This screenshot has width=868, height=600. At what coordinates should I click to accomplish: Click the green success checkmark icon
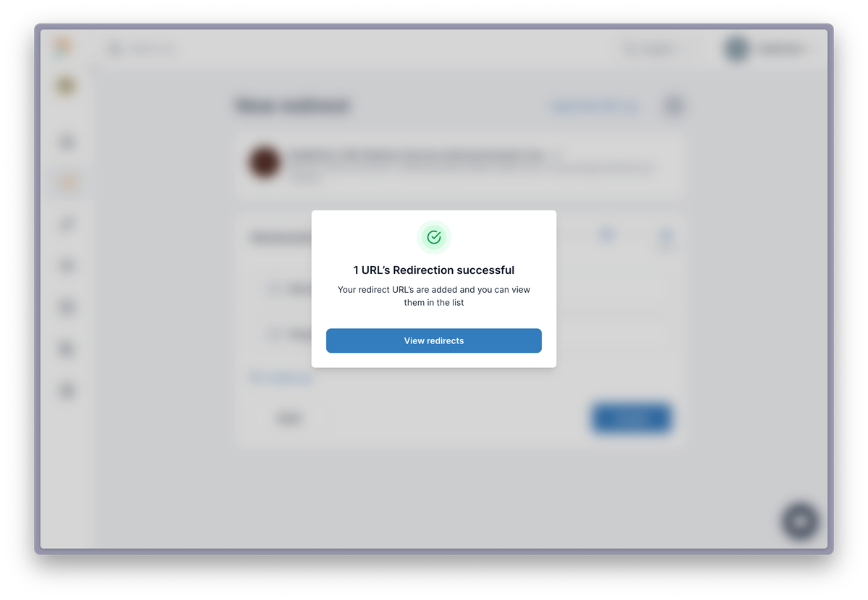click(434, 237)
